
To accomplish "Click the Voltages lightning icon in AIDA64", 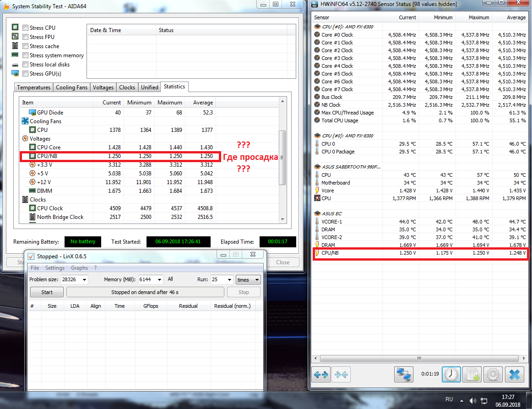I will point(25,138).
